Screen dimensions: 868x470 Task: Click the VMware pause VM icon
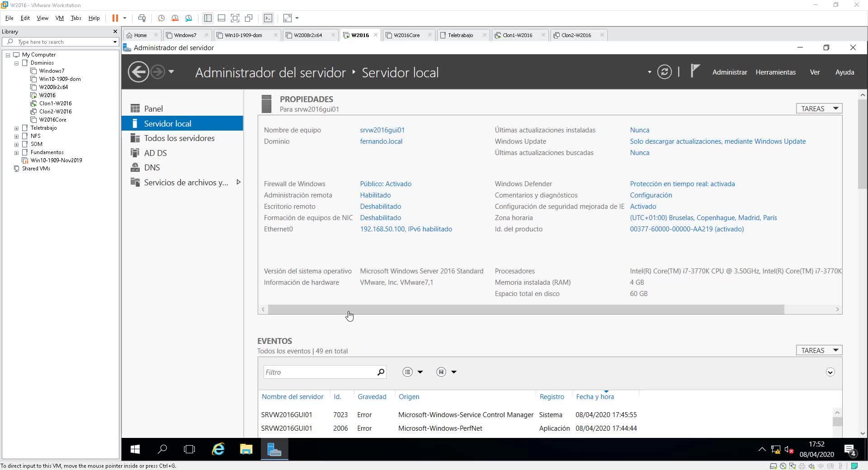(x=115, y=18)
